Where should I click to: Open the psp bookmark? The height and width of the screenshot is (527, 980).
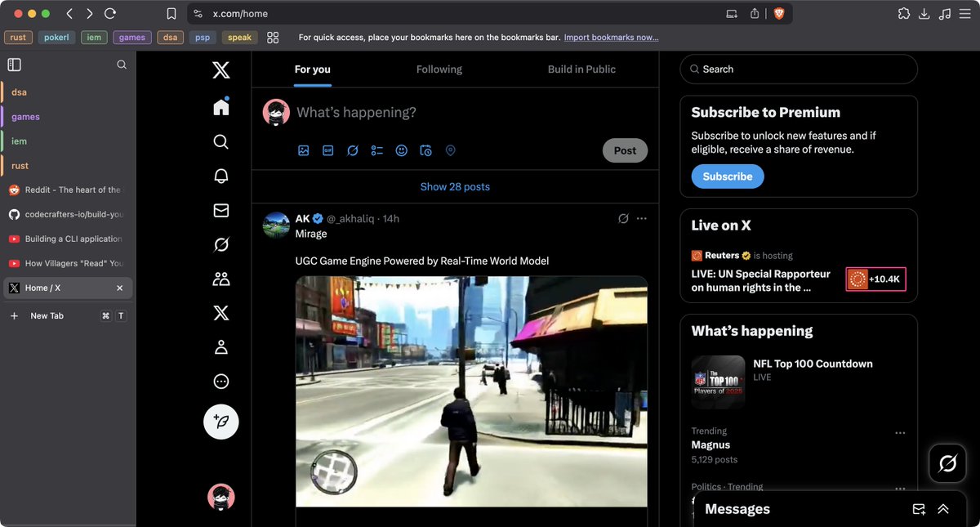(x=203, y=37)
